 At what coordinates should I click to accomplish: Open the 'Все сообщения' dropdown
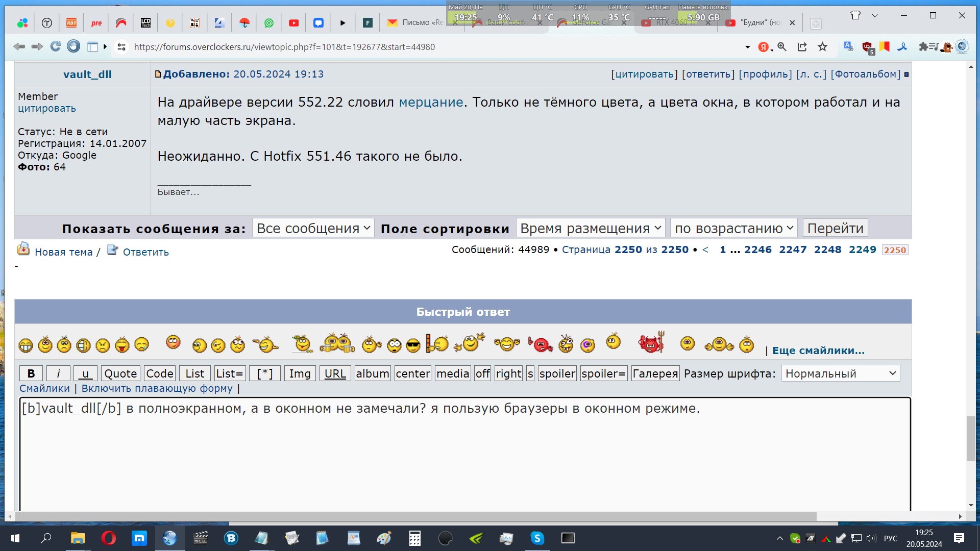tap(313, 228)
